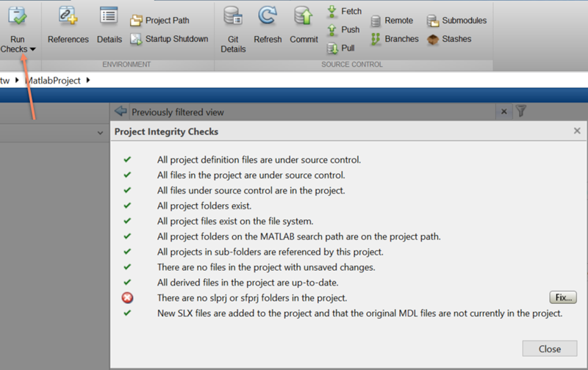Open Stashes

click(449, 39)
